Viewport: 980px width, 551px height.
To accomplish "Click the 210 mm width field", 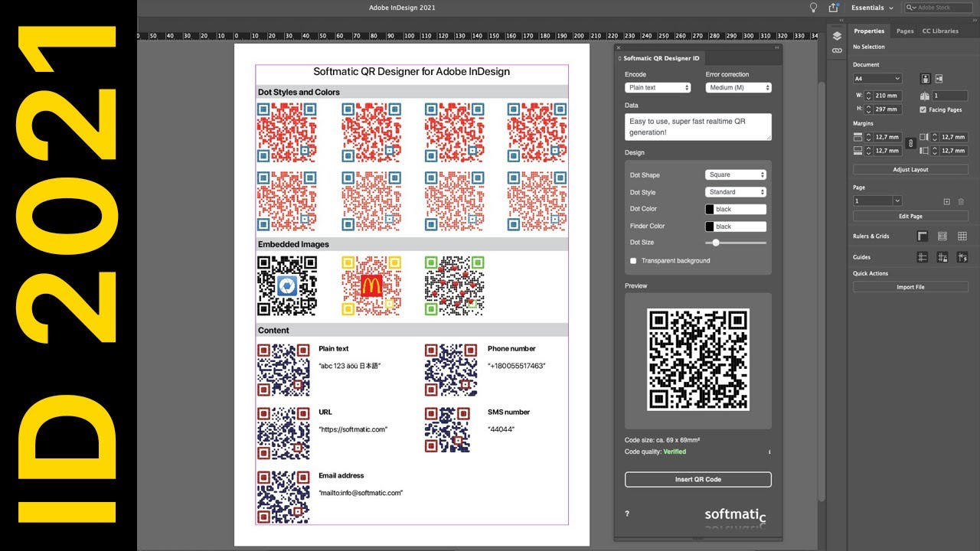I will tap(887, 96).
